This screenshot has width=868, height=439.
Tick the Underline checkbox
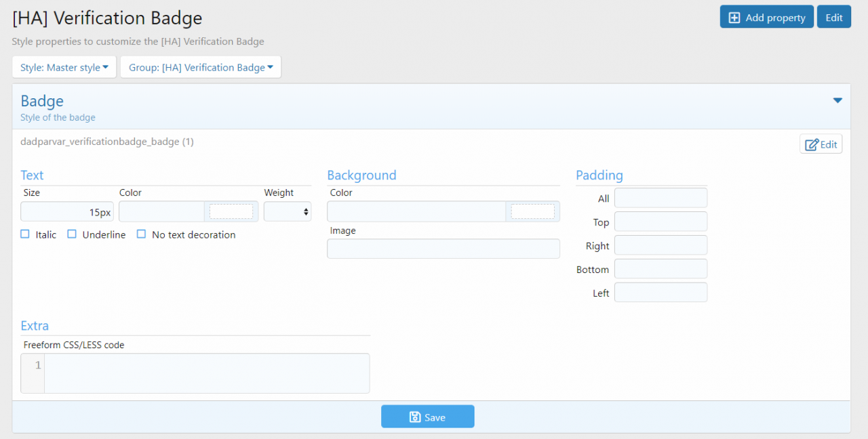pos(72,234)
